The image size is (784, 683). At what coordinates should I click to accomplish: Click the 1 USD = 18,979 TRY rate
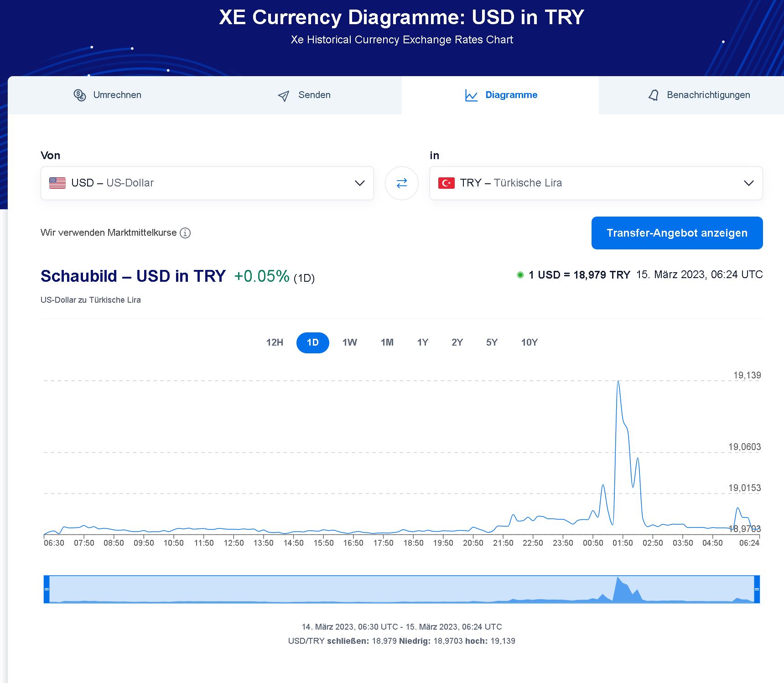coord(579,275)
